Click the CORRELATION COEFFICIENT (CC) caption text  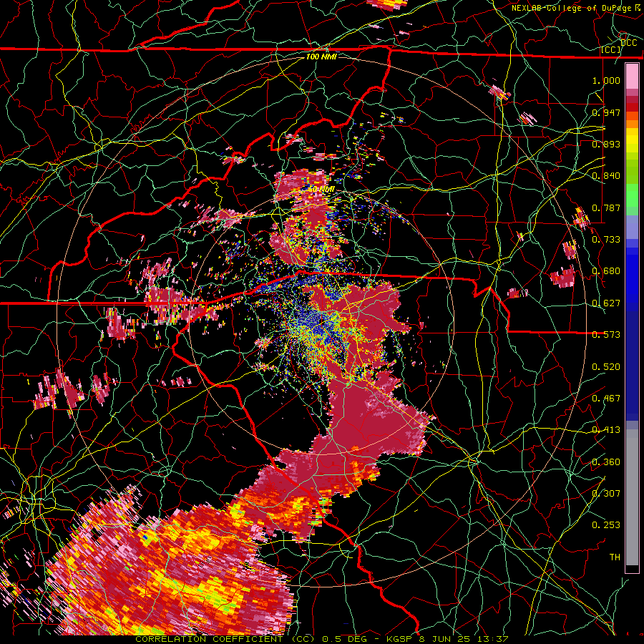225,639
